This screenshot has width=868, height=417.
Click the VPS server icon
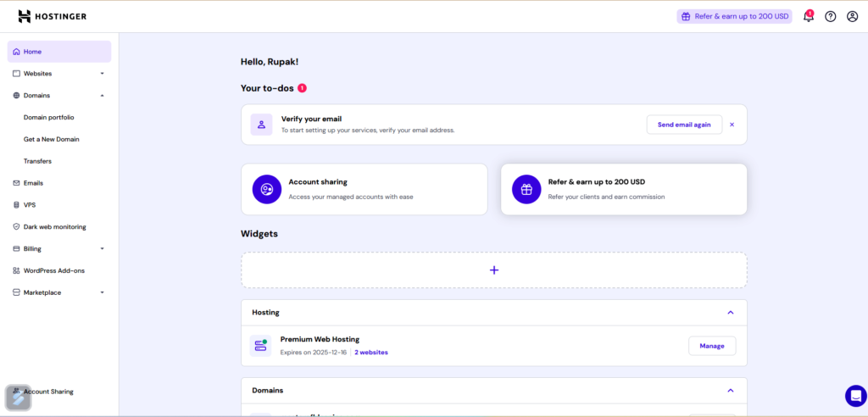click(x=16, y=205)
